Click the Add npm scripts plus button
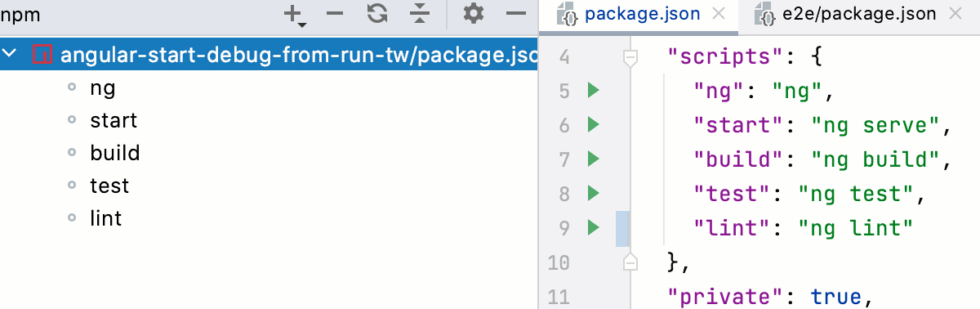 (293, 14)
